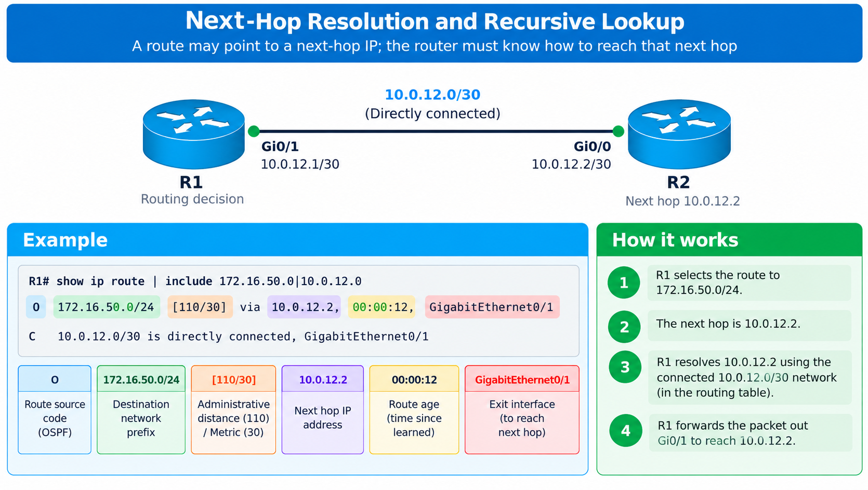
Task: Click the 'C 10.0.12.0/30 is directly connected' line
Action: pyautogui.click(x=229, y=337)
